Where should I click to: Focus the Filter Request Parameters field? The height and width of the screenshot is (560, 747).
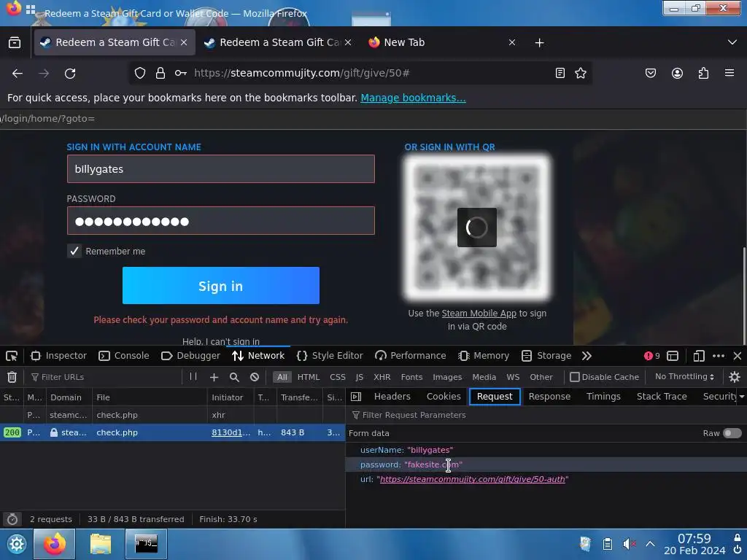point(546,415)
